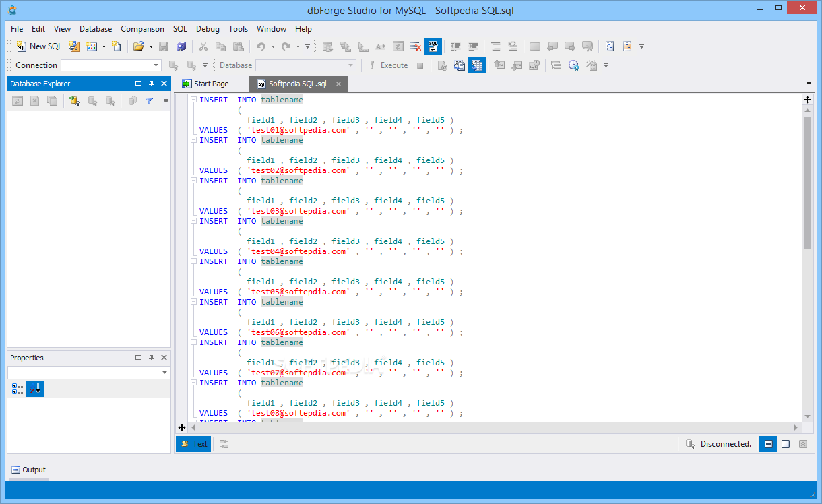Screen dimensions: 822x504
Task: Click the Open File folder icon
Action: 139,46
